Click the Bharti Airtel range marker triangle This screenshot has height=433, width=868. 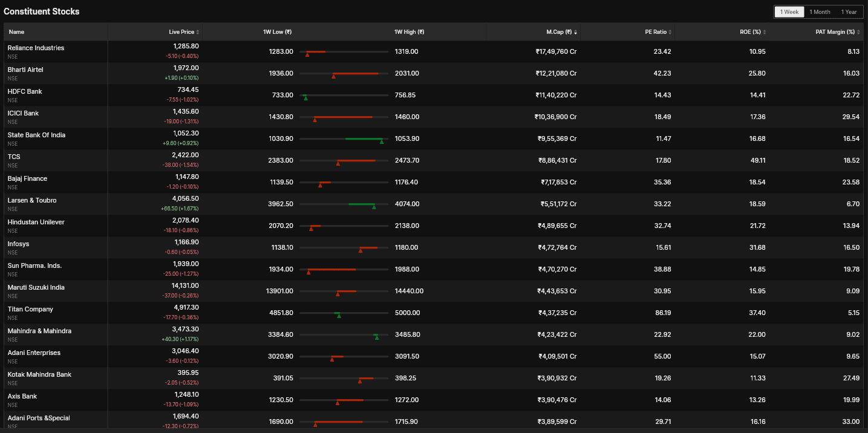tap(333, 76)
